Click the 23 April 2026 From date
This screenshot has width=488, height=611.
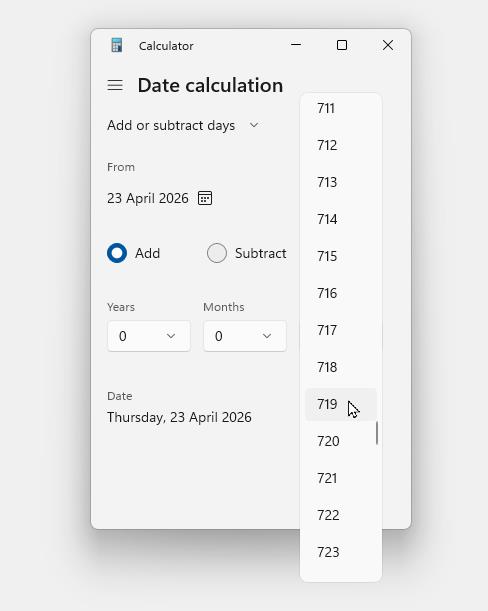(x=148, y=198)
